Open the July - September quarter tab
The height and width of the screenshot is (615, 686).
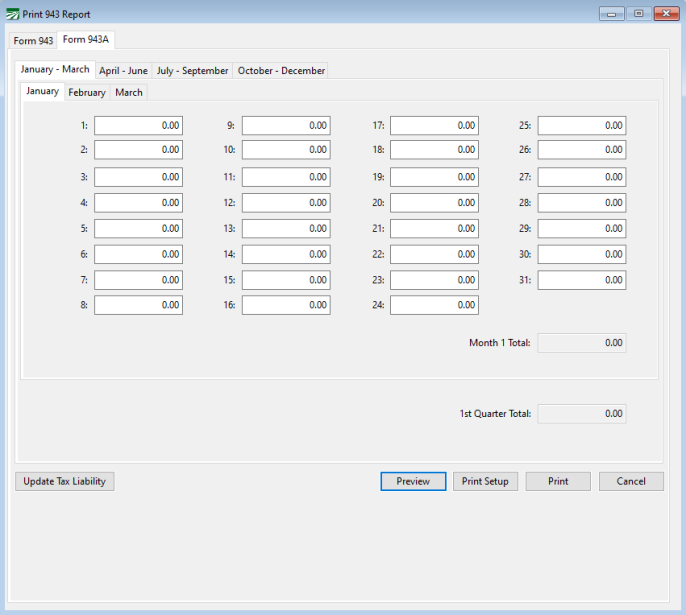pyautogui.click(x=192, y=70)
